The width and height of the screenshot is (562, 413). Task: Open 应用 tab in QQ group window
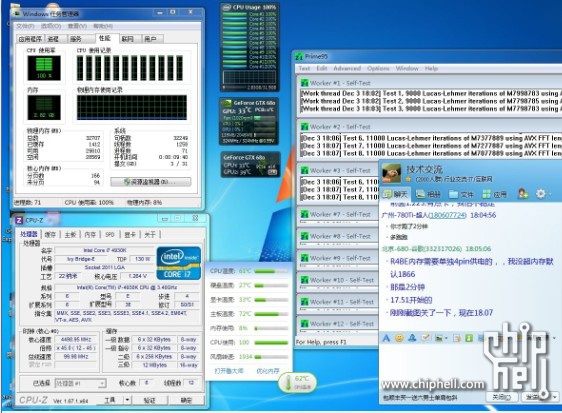[494, 194]
